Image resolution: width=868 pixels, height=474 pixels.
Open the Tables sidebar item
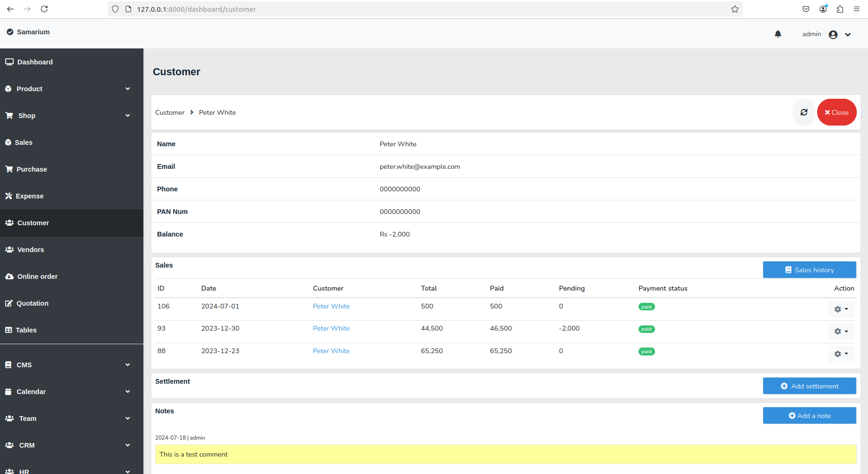pyautogui.click(x=71, y=330)
